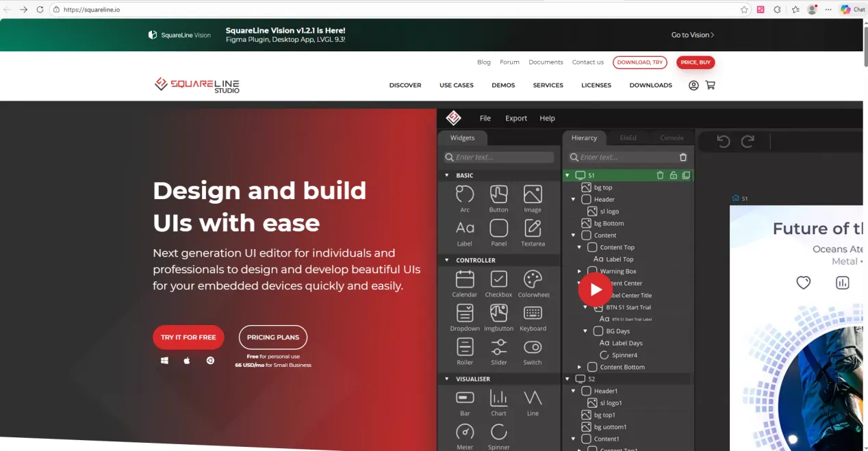Click the user account icon

point(693,86)
